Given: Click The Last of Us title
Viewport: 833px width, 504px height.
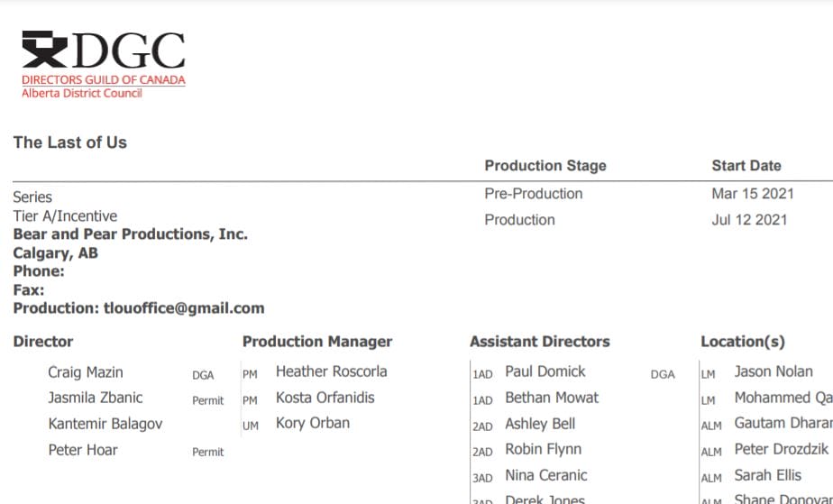Looking at the screenshot, I should click(70, 142).
